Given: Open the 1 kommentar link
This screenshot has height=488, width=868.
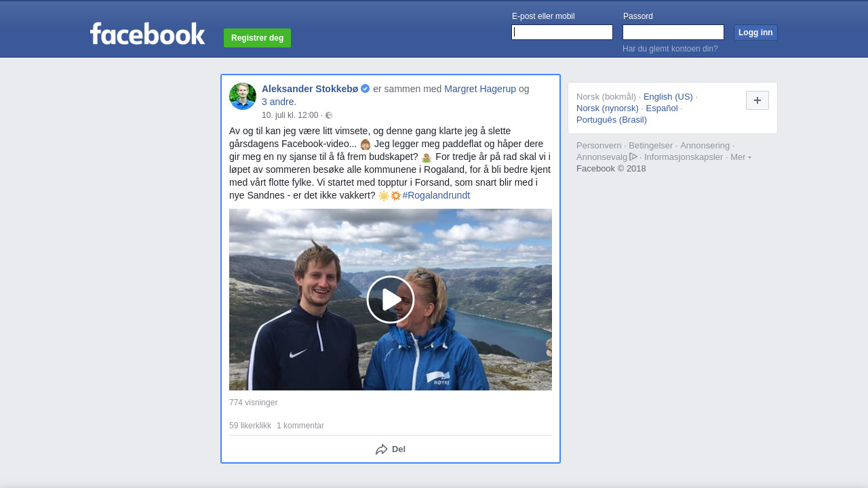Looking at the screenshot, I should coord(300,426).
